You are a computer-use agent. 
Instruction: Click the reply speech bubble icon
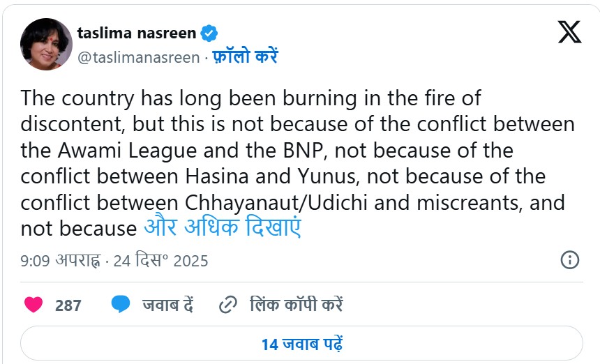121,305
